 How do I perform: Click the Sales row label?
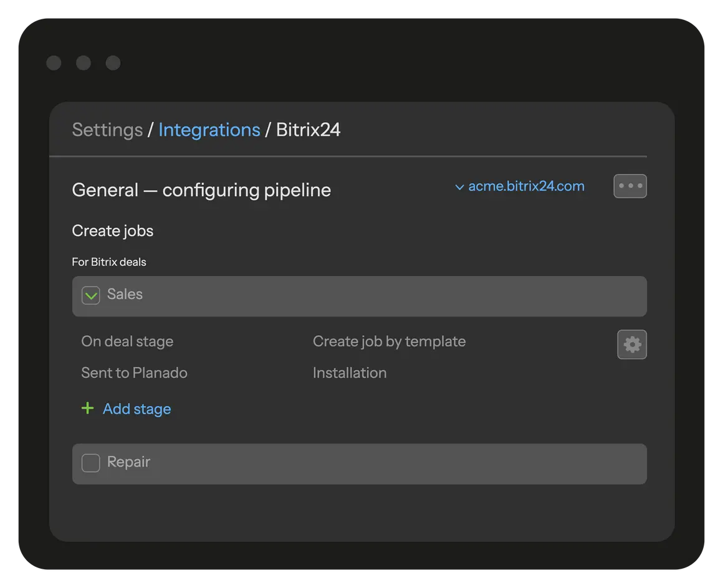click(125, 294)
